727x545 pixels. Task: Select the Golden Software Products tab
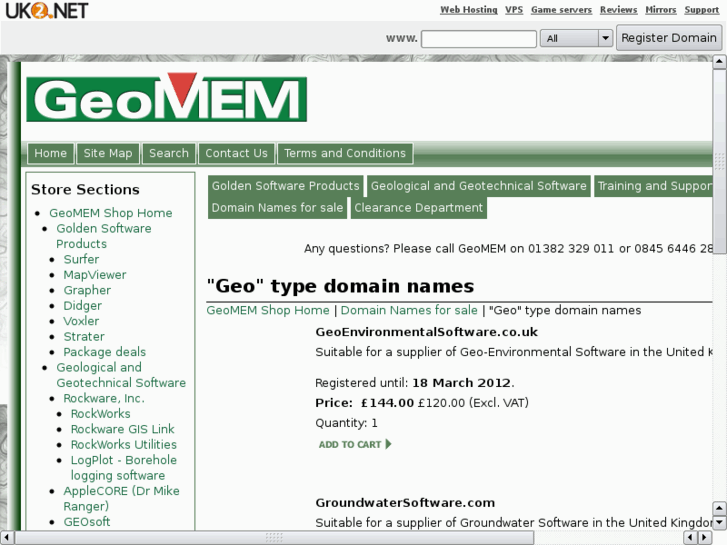[x=286, y=186]
